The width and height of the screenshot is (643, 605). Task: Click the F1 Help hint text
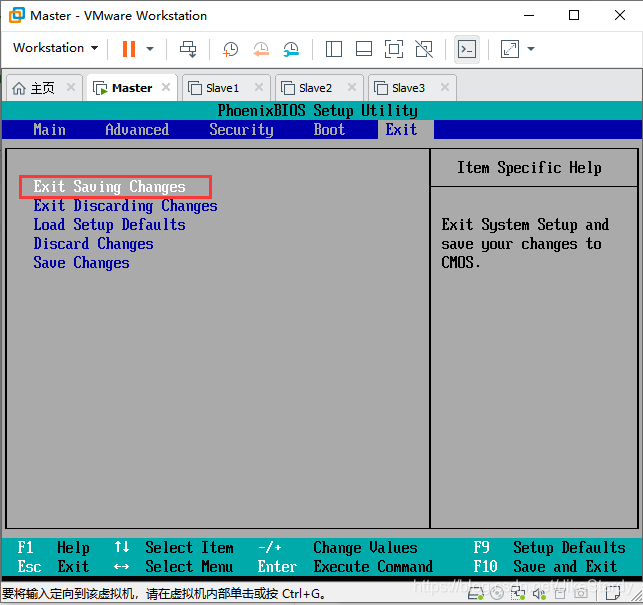coord(53,548)
